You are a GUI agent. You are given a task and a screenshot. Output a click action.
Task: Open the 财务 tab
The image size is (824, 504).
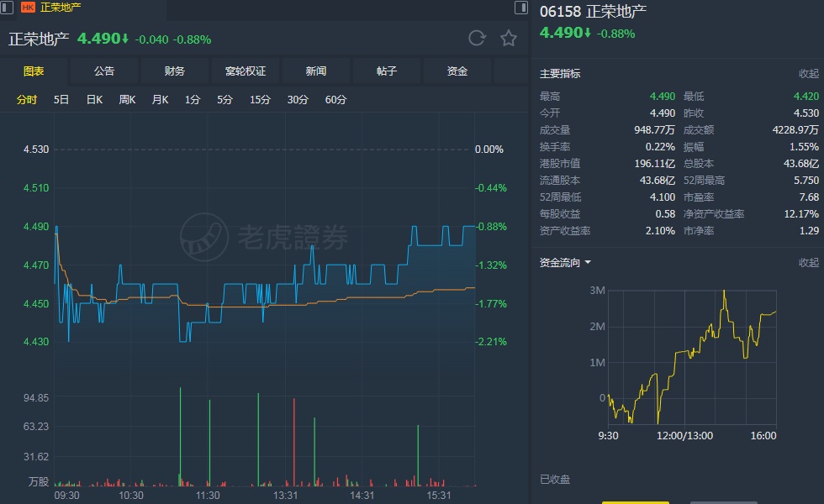coord(175,71)
